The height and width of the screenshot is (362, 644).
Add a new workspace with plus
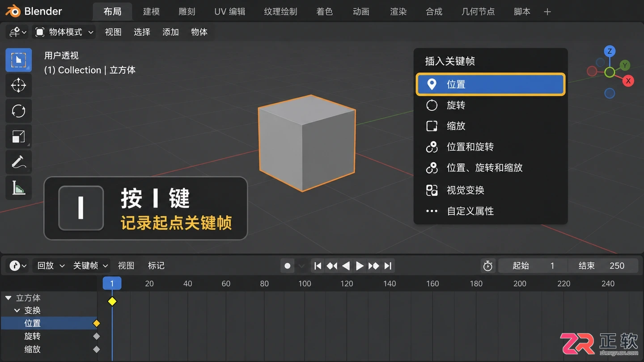[x=547, y=12]
